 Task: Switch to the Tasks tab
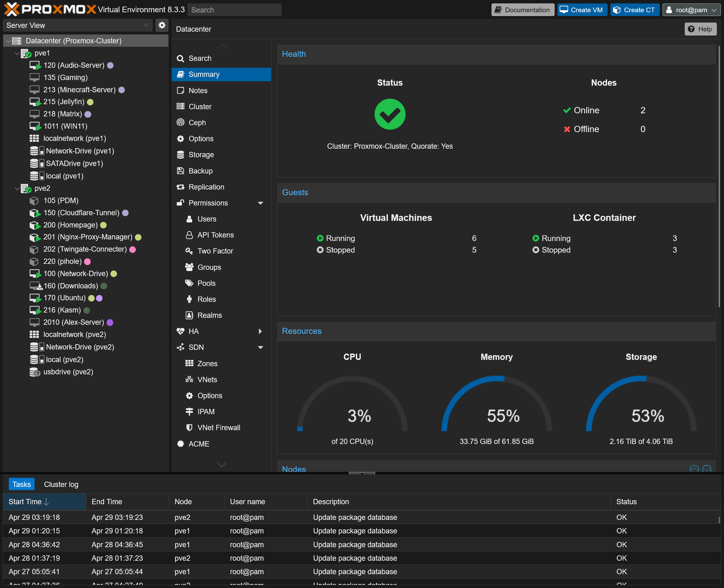pos(21,484)
